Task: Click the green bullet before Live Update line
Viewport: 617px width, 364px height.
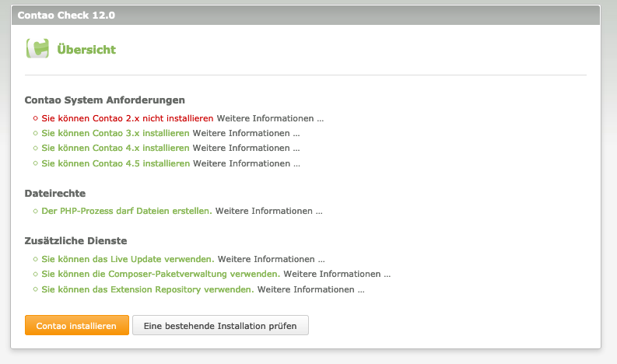Action: 35,259
